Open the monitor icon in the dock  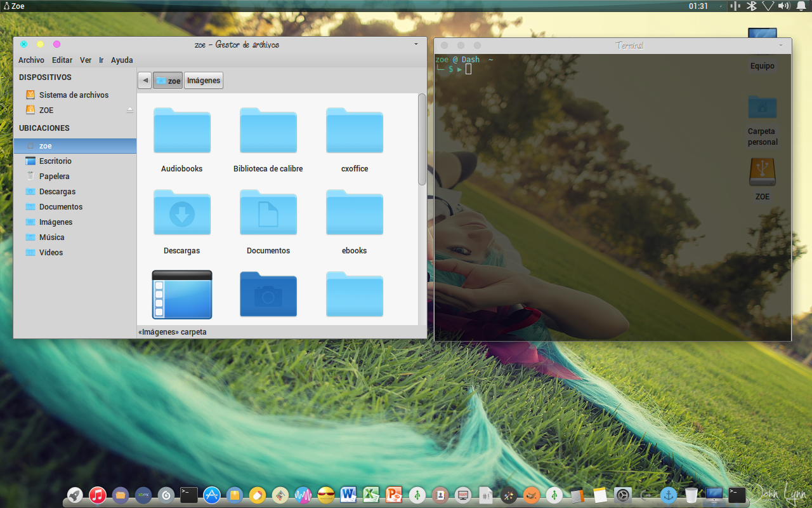point(714,495)
